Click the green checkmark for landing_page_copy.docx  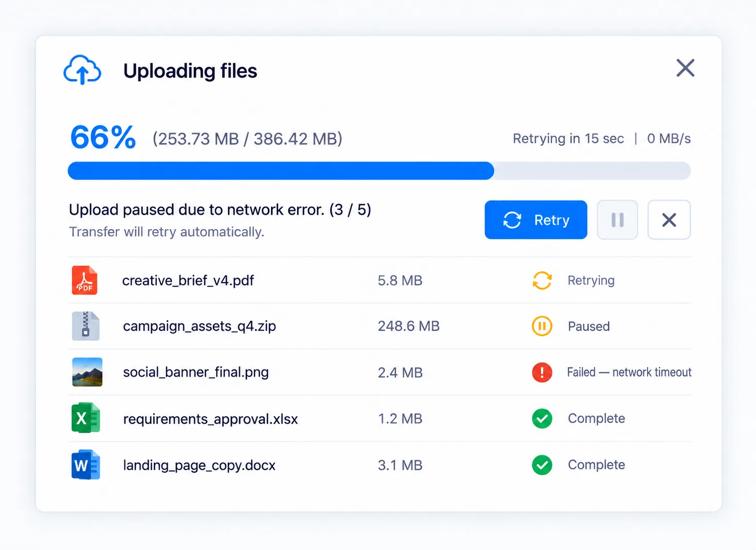coord(542,465)
